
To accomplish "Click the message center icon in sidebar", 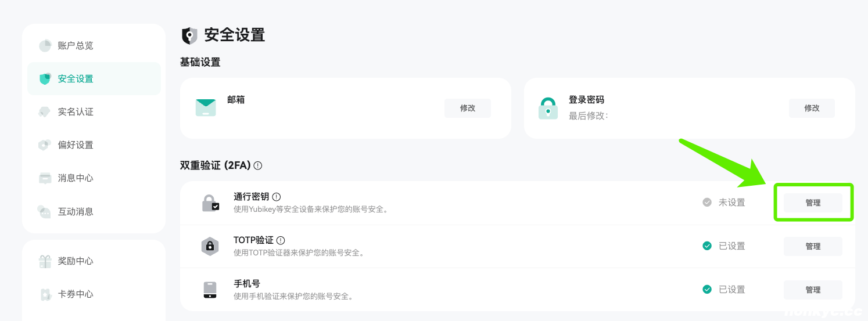I will [45, 178].
